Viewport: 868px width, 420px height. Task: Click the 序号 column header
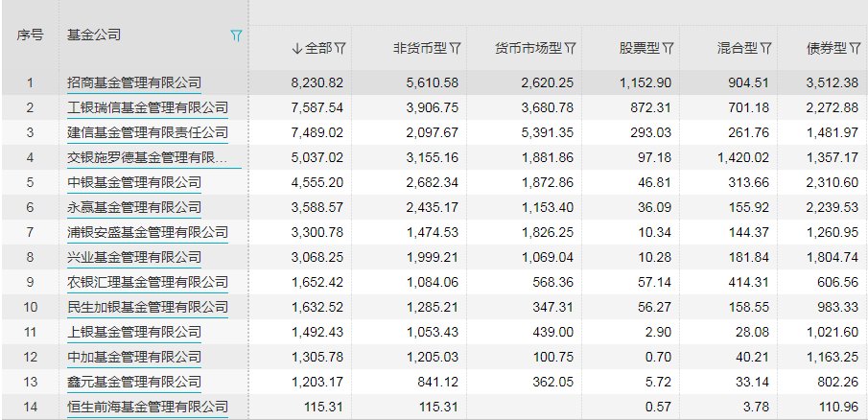pos(30,35)
